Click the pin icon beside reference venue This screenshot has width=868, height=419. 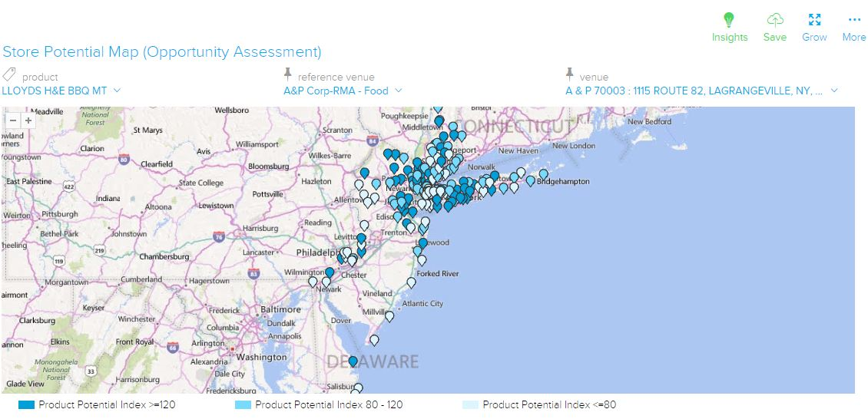(288, 74)
